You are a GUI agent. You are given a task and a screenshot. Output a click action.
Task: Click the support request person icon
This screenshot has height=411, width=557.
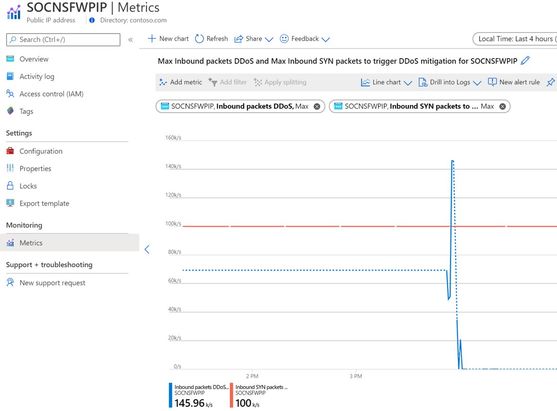pyautogui.click(x=10, y=282)
